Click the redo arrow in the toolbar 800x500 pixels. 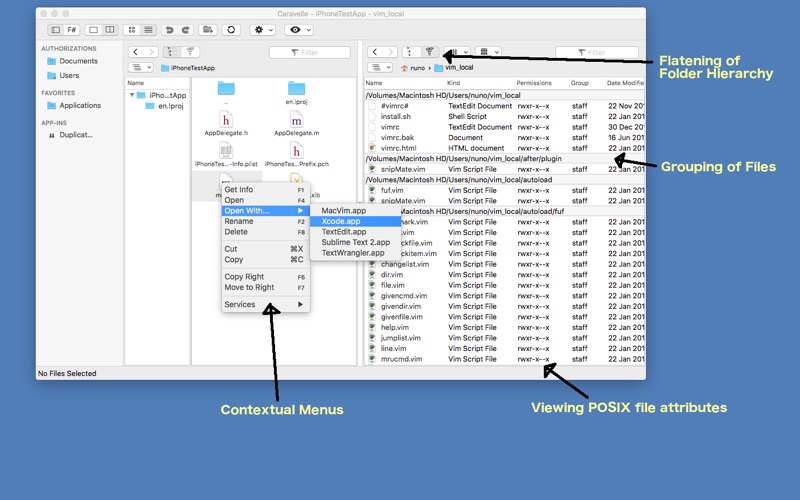click(x=185, y=30)
